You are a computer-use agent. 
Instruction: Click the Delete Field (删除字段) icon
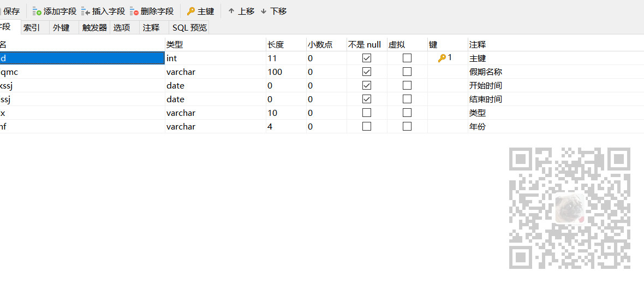[x=134, y=11]
